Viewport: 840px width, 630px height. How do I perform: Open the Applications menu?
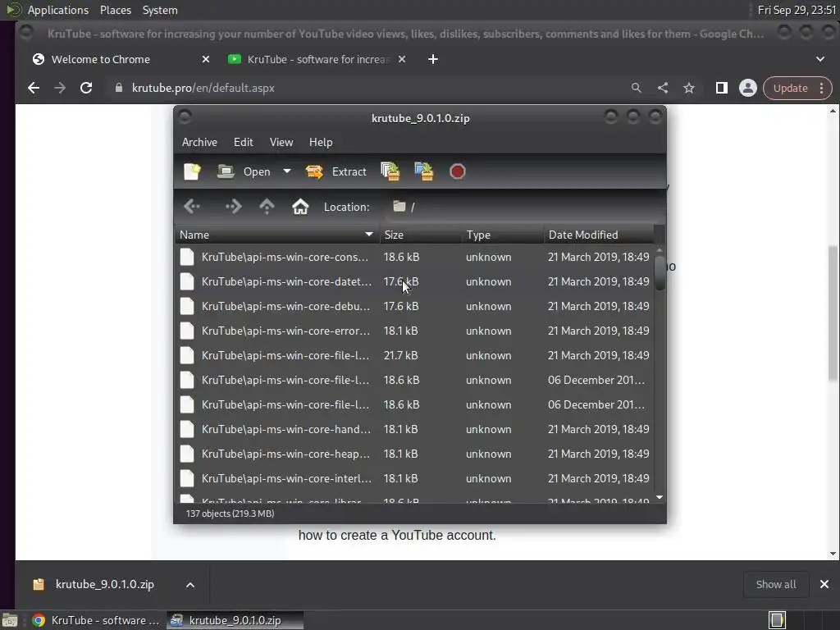click(x=58, y=10)
